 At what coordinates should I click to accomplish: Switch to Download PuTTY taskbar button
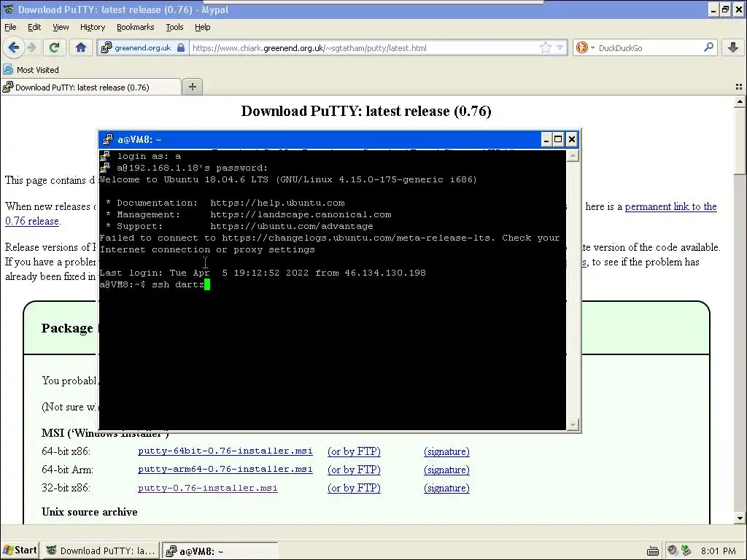pos(101,551)
